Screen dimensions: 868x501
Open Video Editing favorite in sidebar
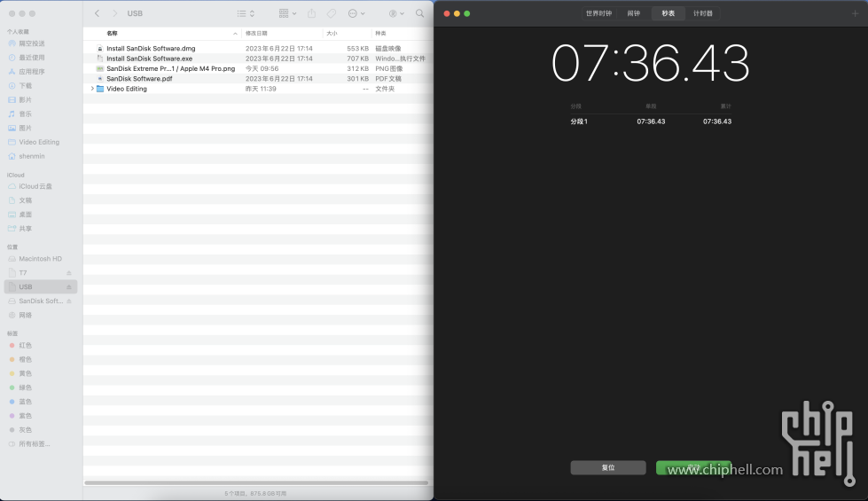41,142
